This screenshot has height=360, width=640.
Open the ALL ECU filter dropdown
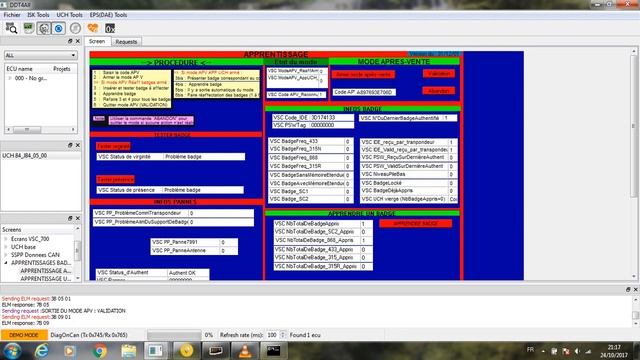tap(40, 55)
